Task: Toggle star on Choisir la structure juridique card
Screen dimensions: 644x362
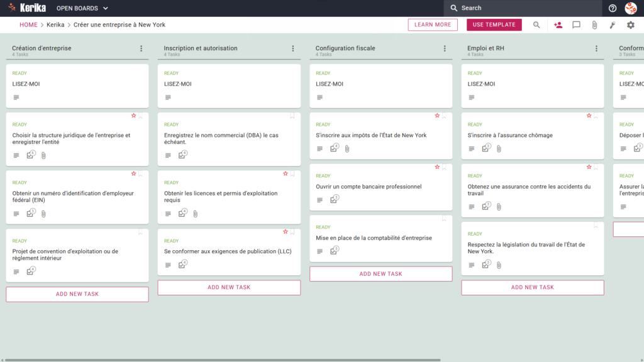Action: tap(133, 116)
